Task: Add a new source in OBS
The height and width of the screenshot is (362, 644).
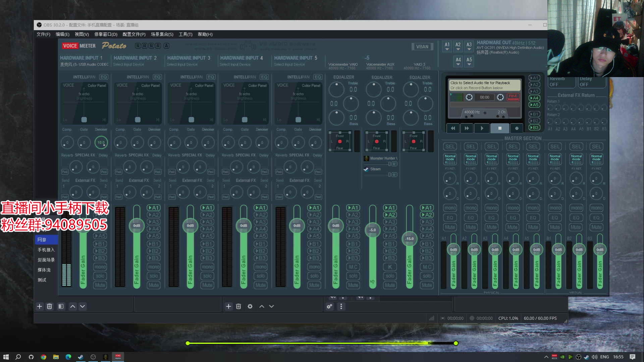Action: (228, 306)
